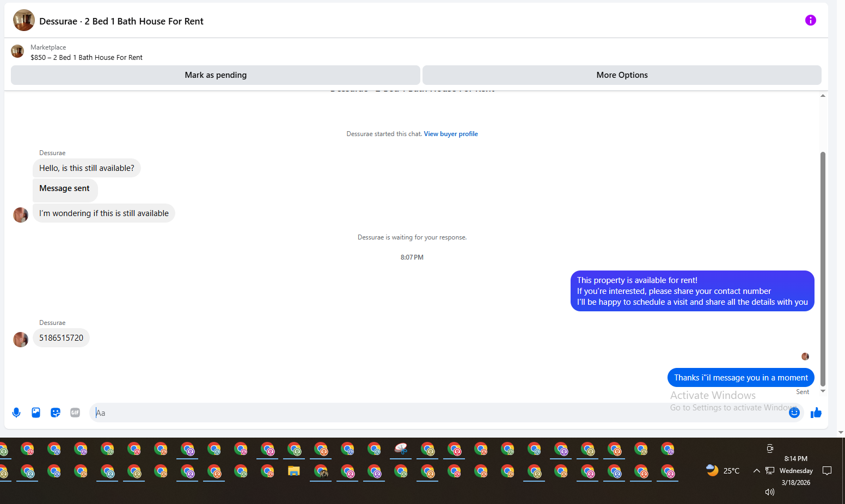845x504 pixels.
Task: Show hidden system tray icons chevron
Action: [756, 471]
